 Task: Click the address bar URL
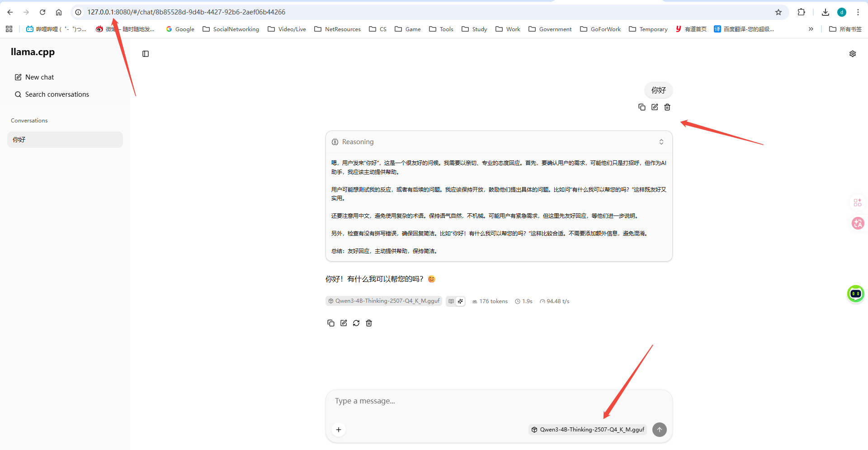pos(186,12)
